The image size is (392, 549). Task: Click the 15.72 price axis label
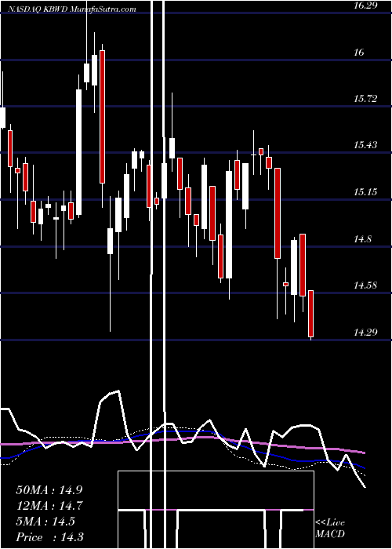pos(367,99)
